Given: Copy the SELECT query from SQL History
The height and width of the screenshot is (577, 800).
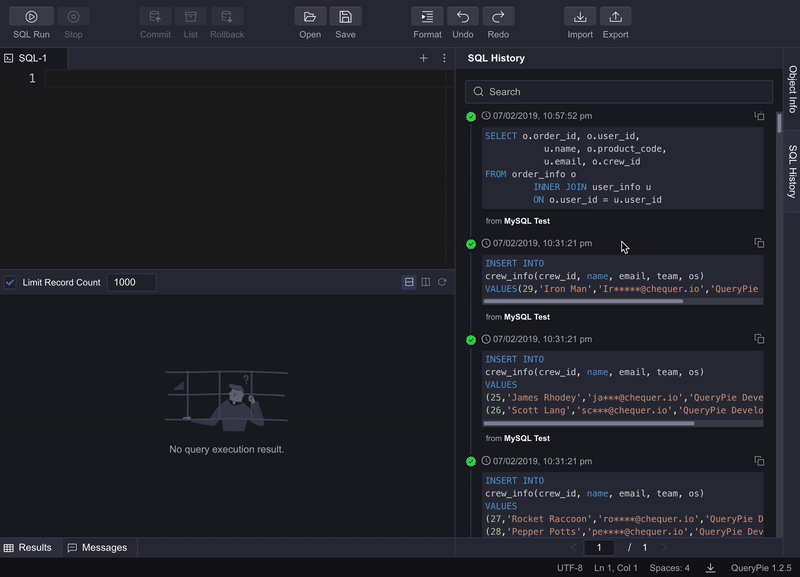Looking at the screenshot, I should pyautogui.click(x=760, y=116).
